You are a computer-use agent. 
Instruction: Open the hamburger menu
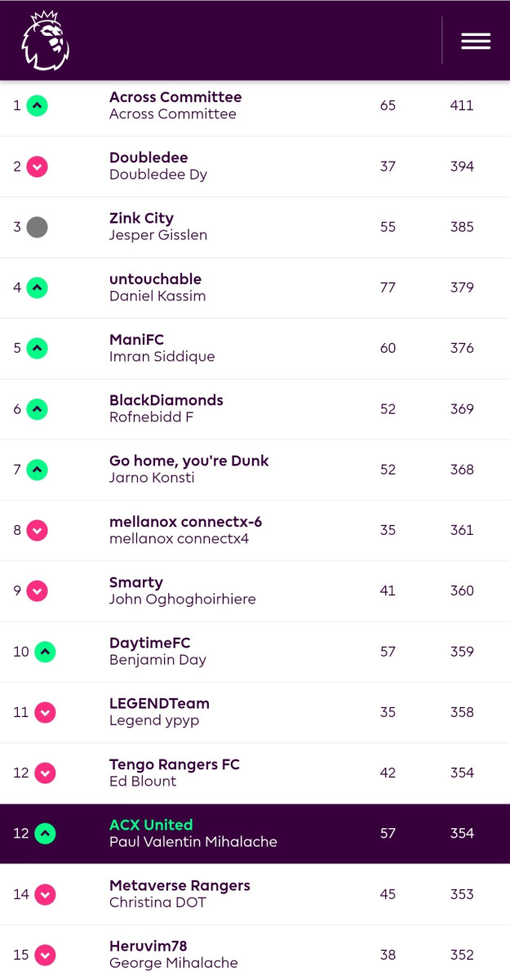click(x=476, y=41)
